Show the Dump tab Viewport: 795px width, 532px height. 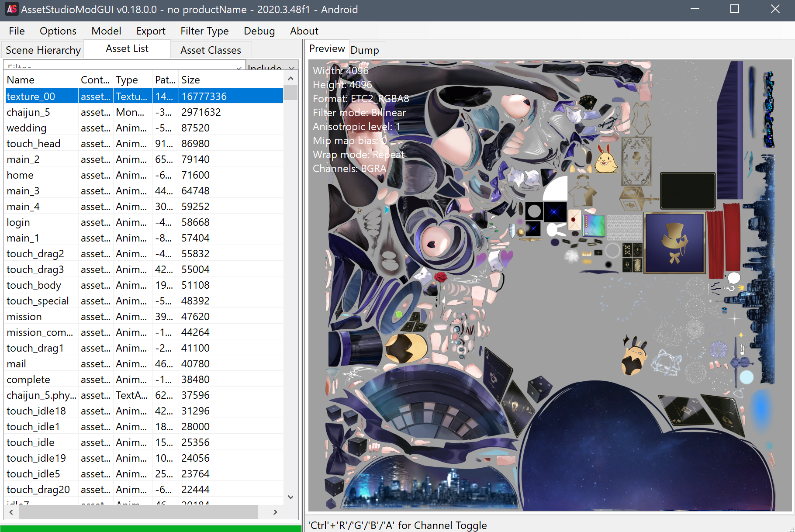(x=365, y=50)
